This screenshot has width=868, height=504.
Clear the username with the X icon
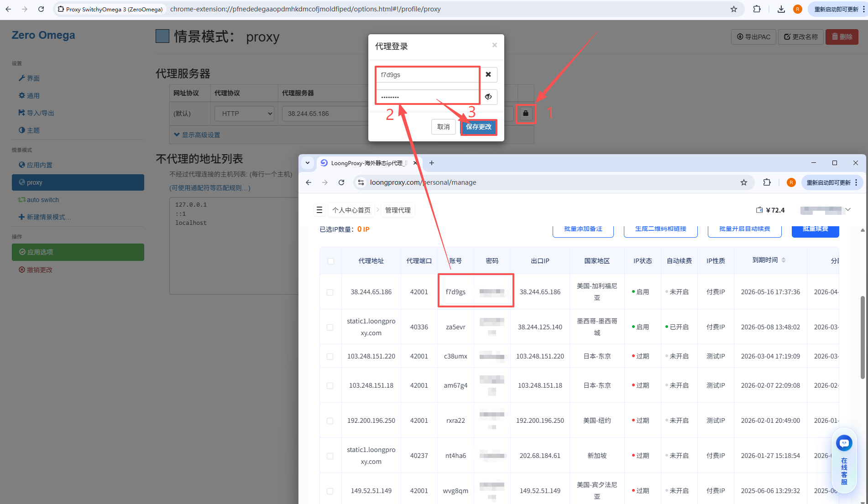(x=488, y=74)
